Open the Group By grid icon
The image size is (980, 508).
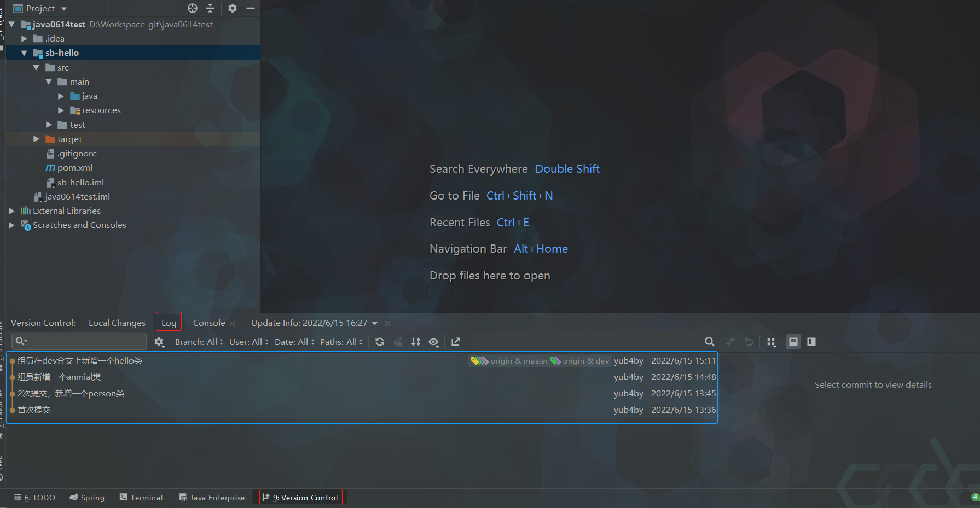pos(772,342)
